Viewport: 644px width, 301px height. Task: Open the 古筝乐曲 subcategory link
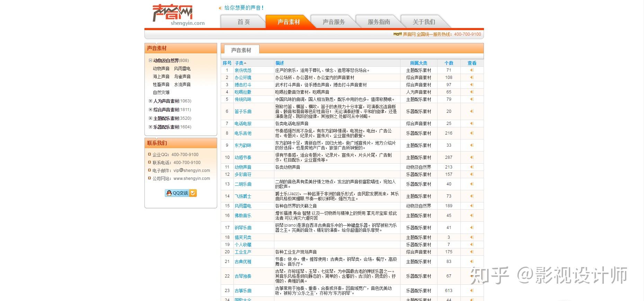point(243,291)
